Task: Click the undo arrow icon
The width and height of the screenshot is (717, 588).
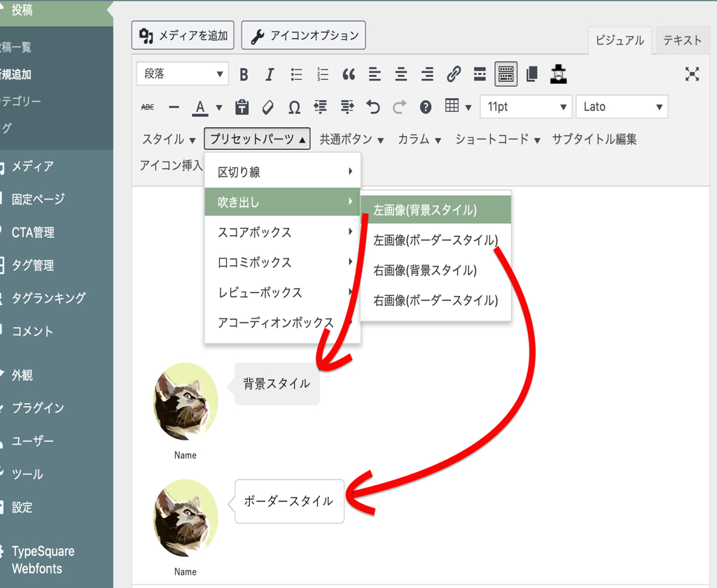Action: pyautogui.click(x=373, y=107)
